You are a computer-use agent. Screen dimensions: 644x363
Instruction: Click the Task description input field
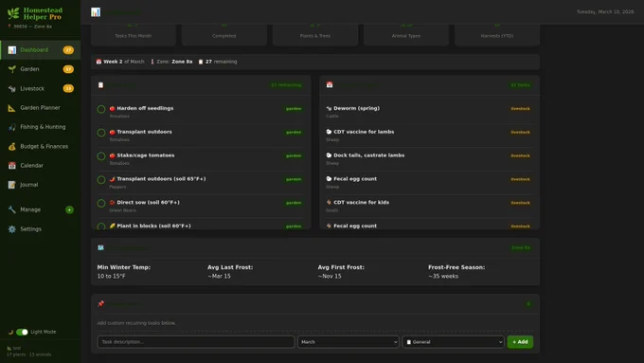(196, 342)
